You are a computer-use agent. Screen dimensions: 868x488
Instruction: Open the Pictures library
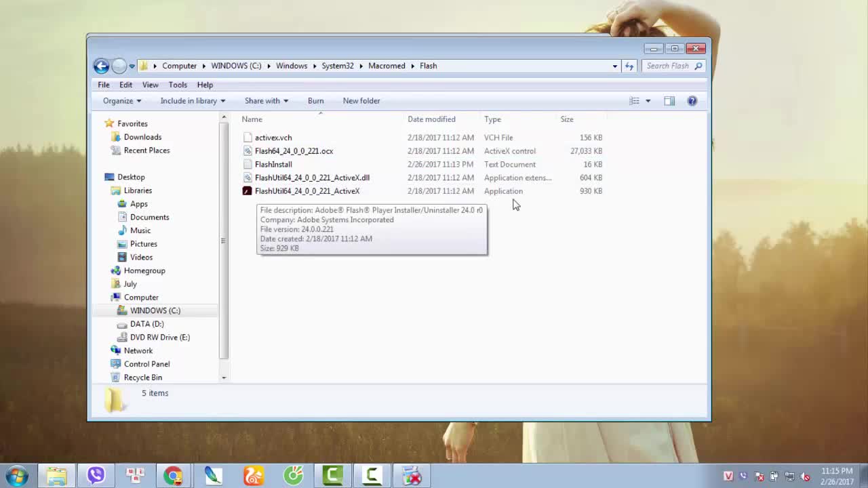[x=143, y=244]
